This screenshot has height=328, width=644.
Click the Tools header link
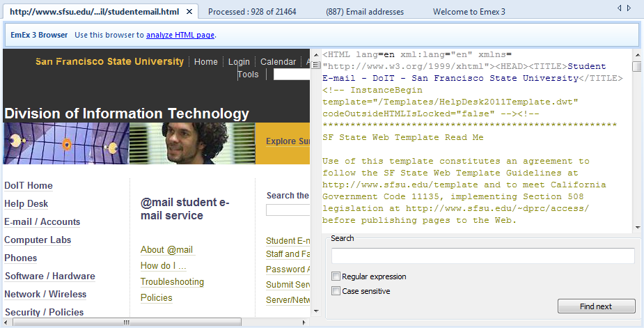[248, 75]
